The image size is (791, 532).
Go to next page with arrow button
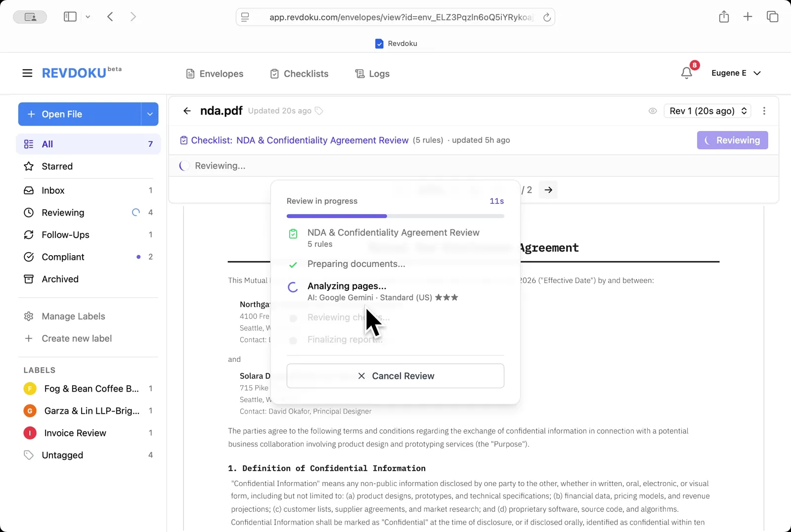click(548, 190)
